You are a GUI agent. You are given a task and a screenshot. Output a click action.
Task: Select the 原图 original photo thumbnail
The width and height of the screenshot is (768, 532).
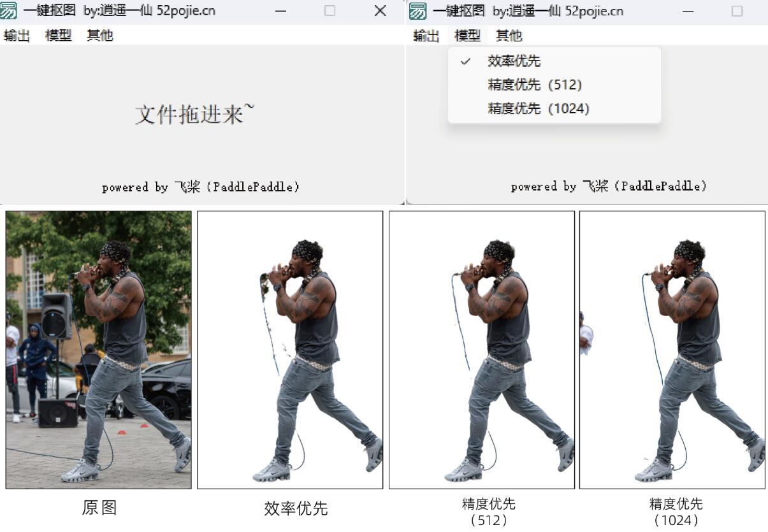click(x=99, y=350)
